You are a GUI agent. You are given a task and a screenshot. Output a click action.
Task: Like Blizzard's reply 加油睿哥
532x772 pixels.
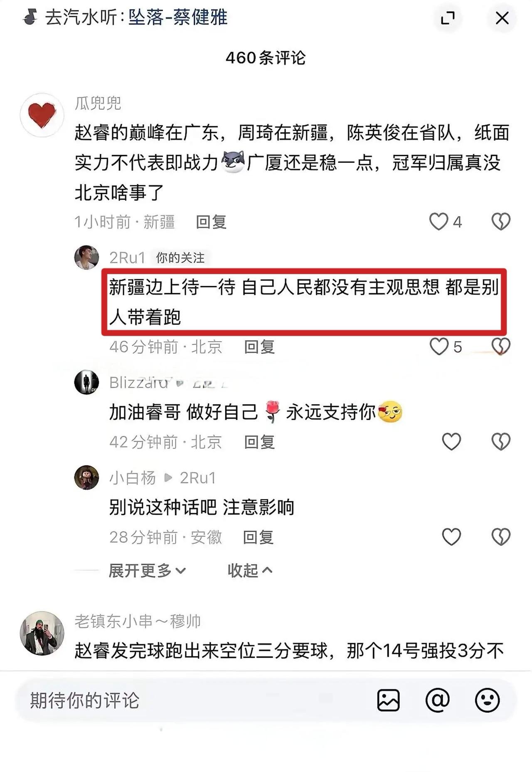click(x=451, y=442)
